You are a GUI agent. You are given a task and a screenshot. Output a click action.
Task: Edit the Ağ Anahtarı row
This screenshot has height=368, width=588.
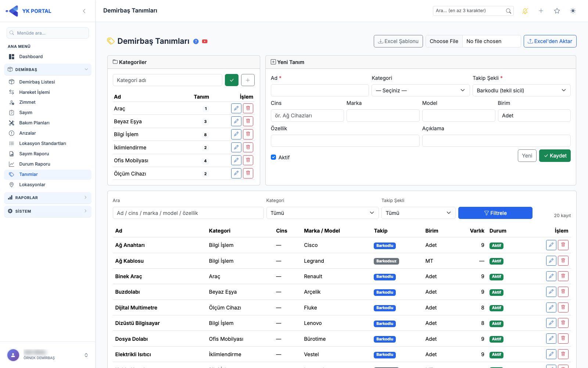pyautogui.click(x=551, y=245)
